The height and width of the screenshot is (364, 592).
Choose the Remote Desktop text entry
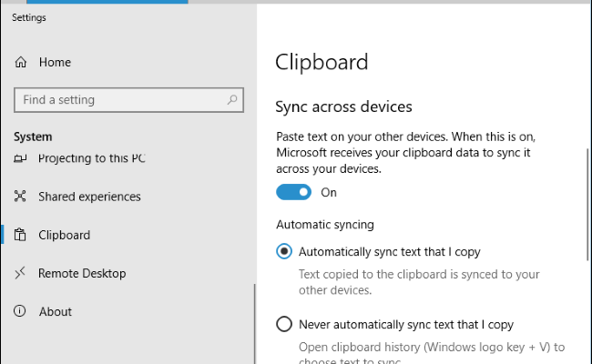coord(82,273)
